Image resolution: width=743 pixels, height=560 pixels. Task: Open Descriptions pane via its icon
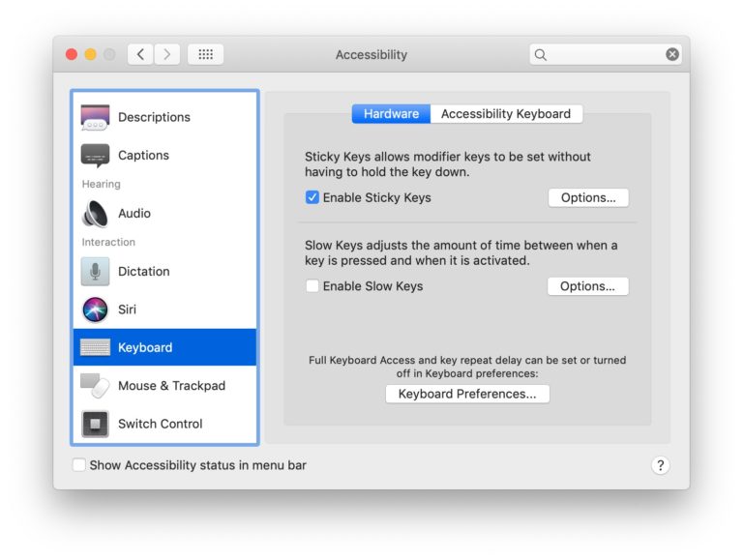[95, 117]
